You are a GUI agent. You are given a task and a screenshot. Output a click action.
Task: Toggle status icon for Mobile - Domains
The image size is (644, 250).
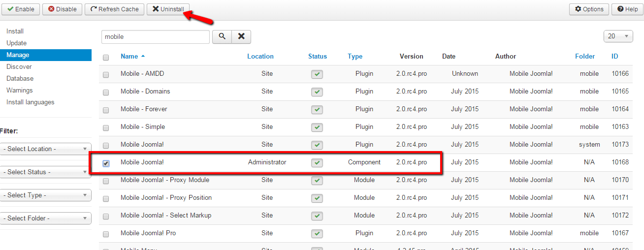(x=317, y=92)
